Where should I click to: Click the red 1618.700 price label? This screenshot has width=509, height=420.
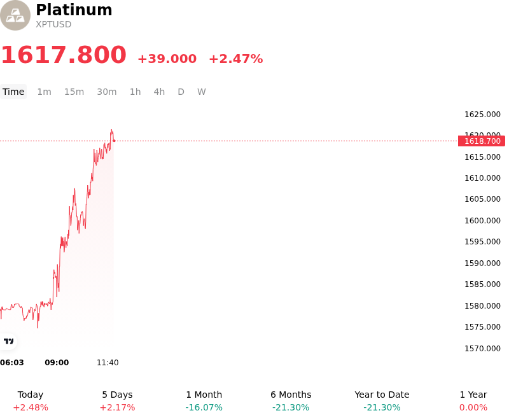tap(482, 141)
